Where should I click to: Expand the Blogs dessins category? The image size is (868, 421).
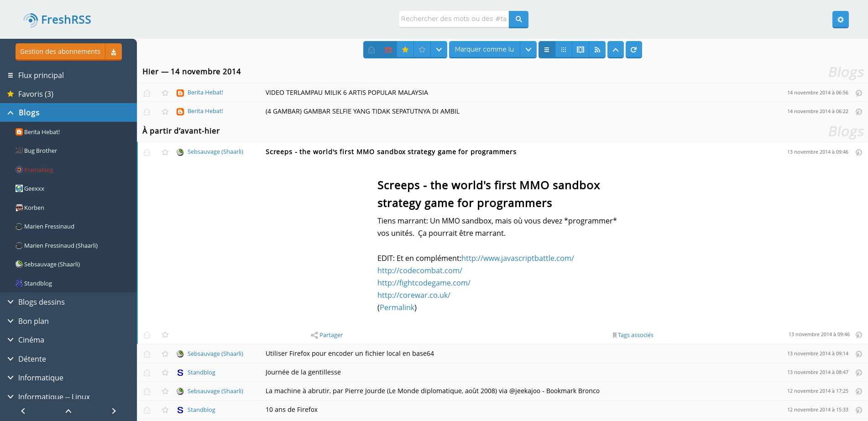click(x=11, y=302)
